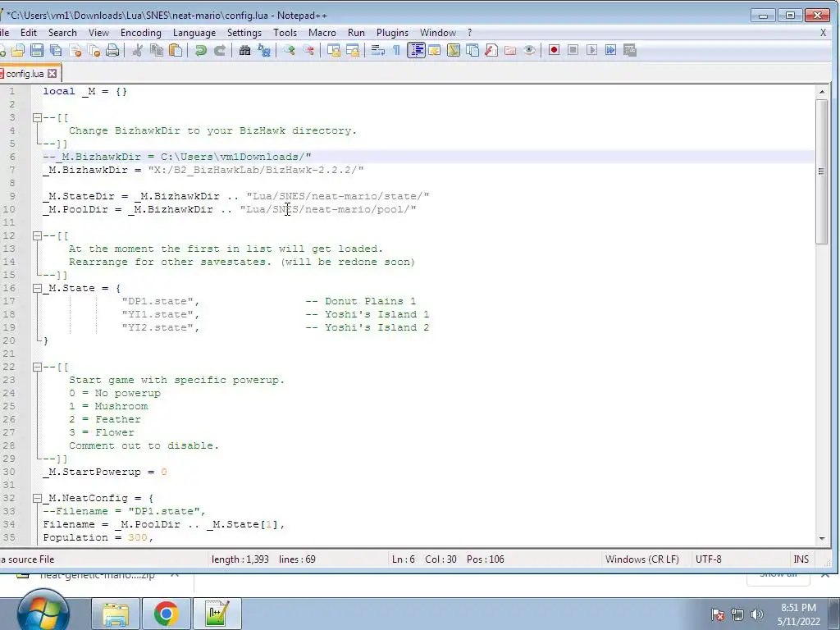
Task: Collapse the comment block at line 3
Action: [37, 117]
